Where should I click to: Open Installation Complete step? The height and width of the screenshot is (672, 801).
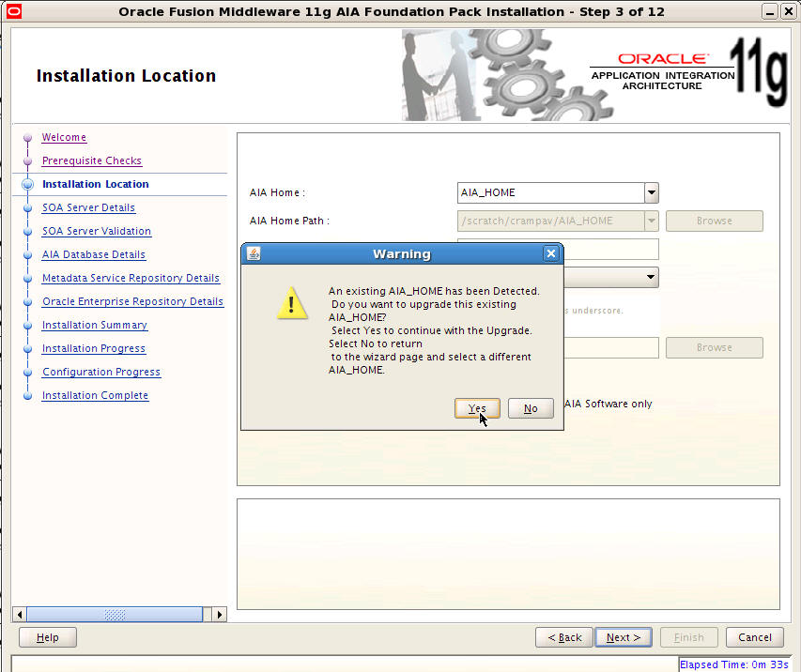pyautogui.click(x=96, y=396)
